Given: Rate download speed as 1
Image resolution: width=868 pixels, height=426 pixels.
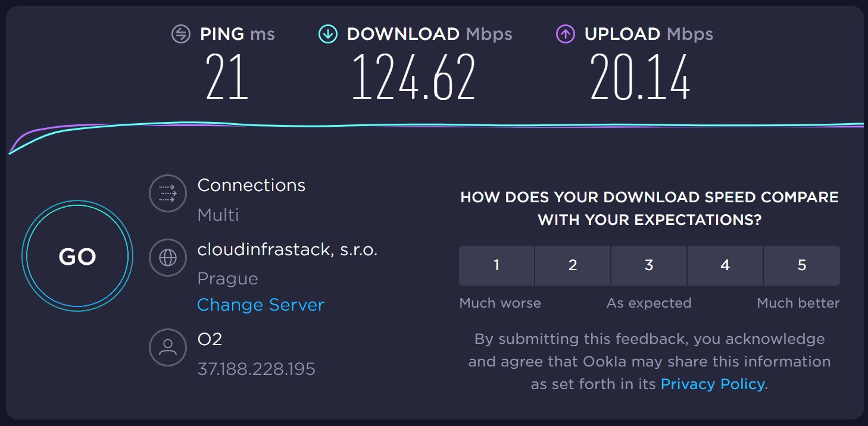Looking at the screenshot, I should click(x=497, y=265).
